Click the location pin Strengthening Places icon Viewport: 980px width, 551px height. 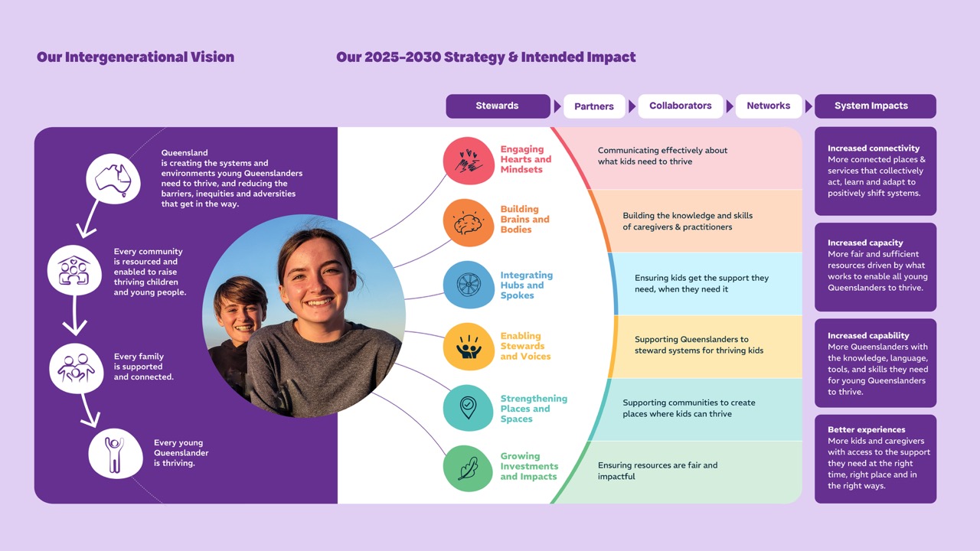469,408
